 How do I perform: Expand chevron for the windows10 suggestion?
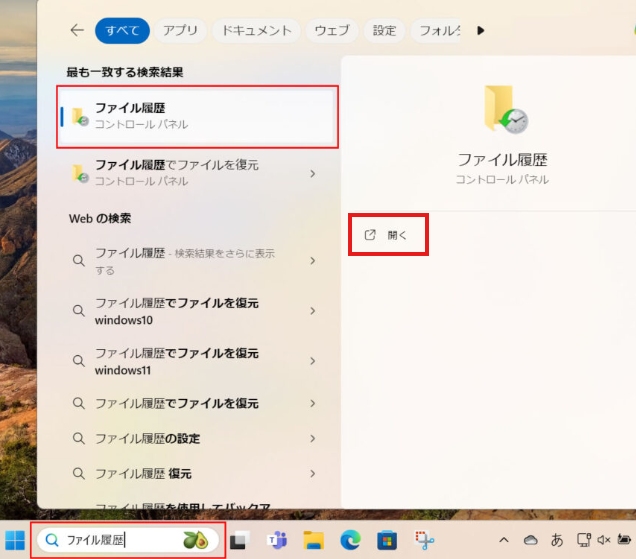tap(312, 311)
